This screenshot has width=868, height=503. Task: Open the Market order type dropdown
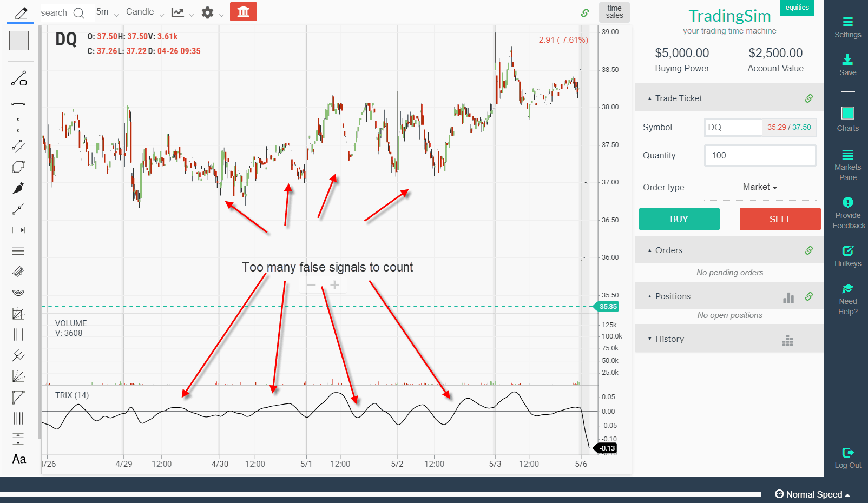click(760, 187)
